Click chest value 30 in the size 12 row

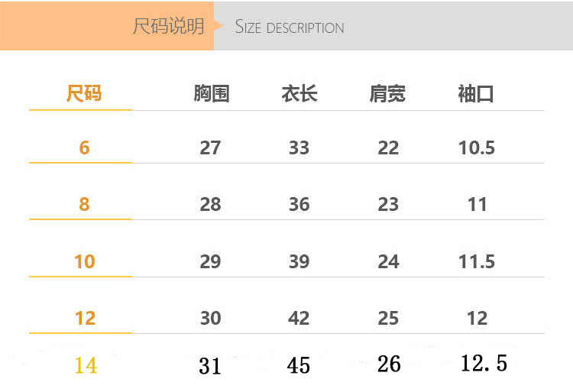click(210, 318)
